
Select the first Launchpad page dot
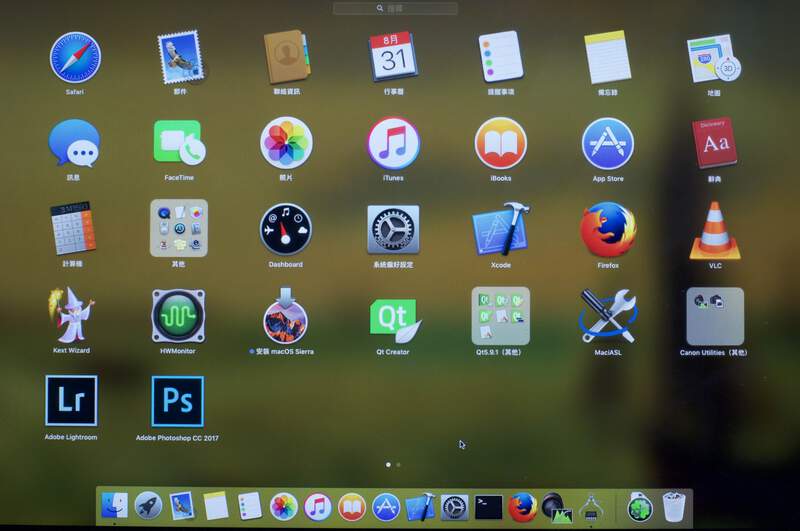click(x=389, y=465)
